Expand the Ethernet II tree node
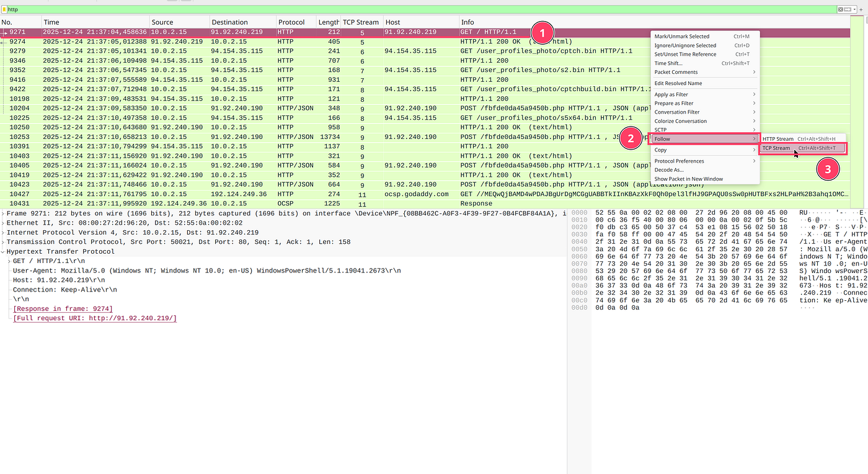Screen dimensions: 868x474 pyautogui.click(x=3, y=223)
